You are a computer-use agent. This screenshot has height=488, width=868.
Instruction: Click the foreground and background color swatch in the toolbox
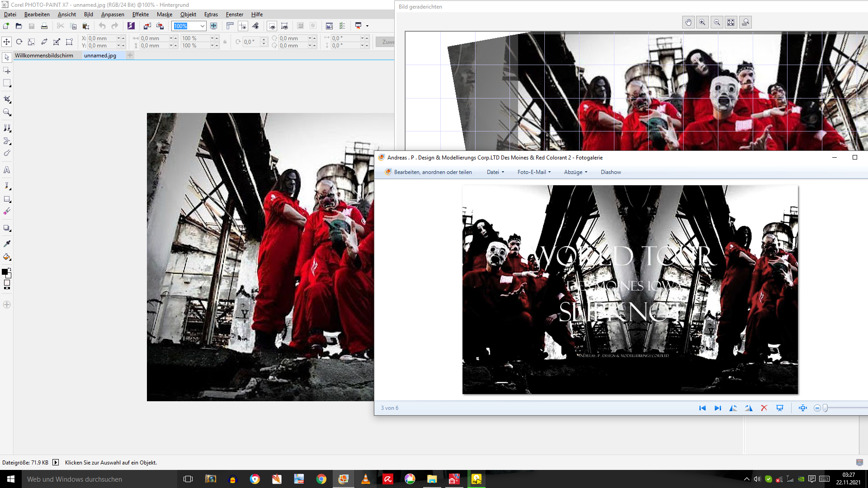tap(6, 272)
